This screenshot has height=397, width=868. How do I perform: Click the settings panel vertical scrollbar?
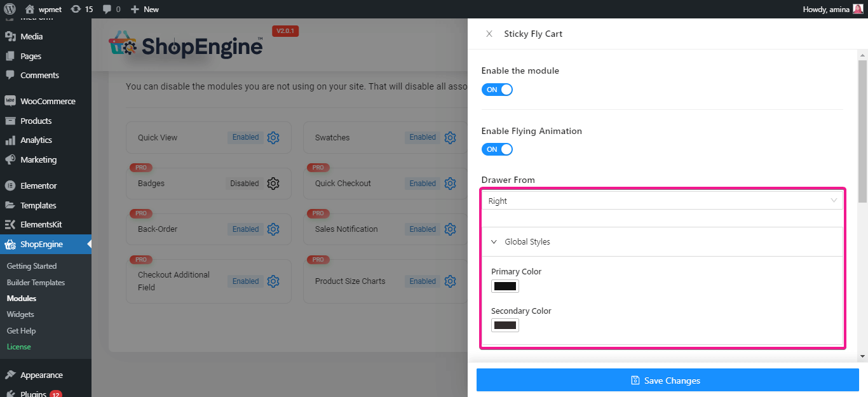(x=862, y=132)
